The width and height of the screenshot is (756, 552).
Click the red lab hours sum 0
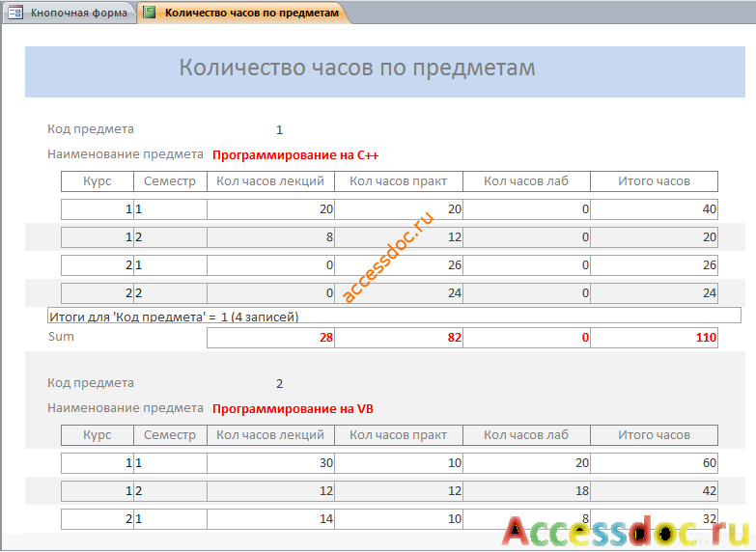[x=526, y=338]
